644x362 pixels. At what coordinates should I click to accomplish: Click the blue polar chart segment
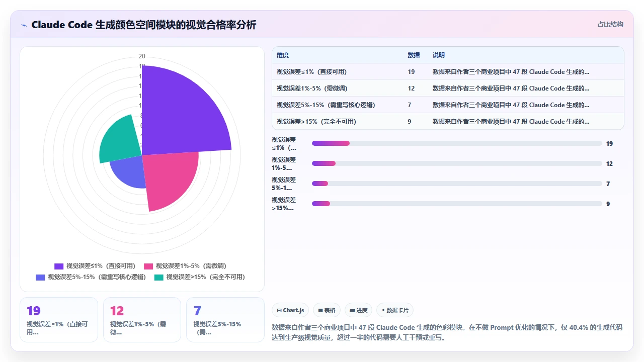click(x=128, y=171)
